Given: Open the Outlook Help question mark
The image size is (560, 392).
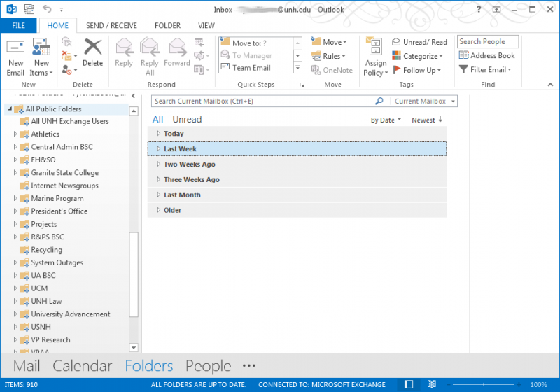Looking at the screenshot, I should click(x=479, y=9).
